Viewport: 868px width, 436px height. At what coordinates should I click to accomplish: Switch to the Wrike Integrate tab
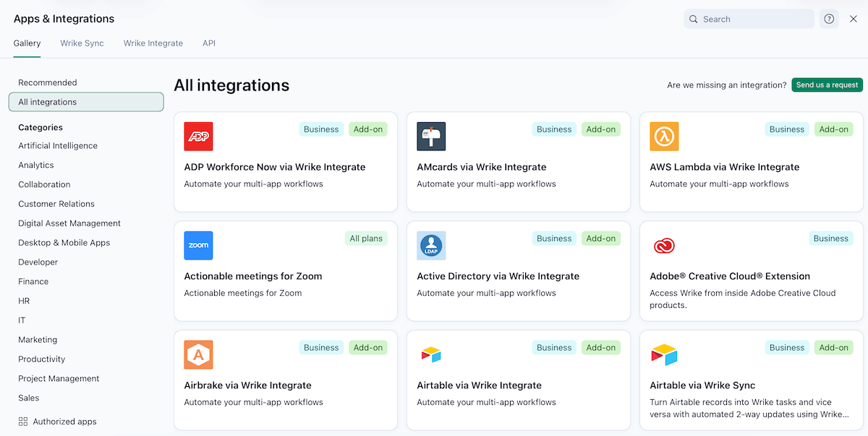tap(153, 43)
